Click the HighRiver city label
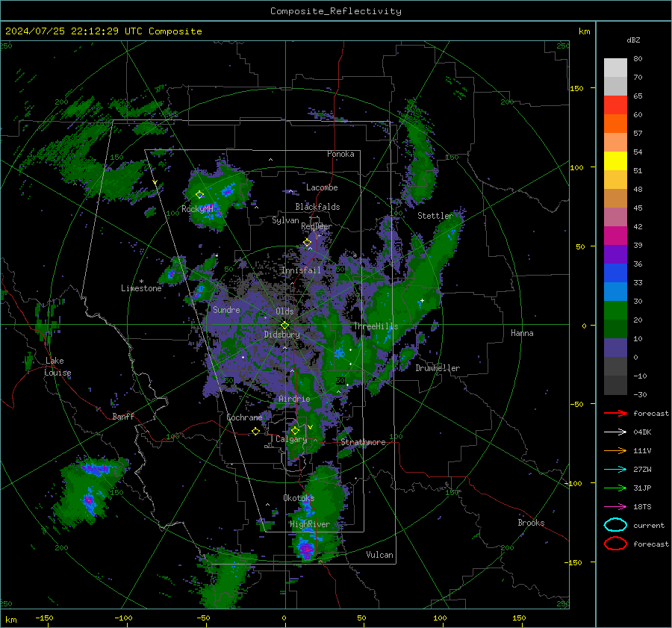 pyautogui.click(x=310, y=524)
